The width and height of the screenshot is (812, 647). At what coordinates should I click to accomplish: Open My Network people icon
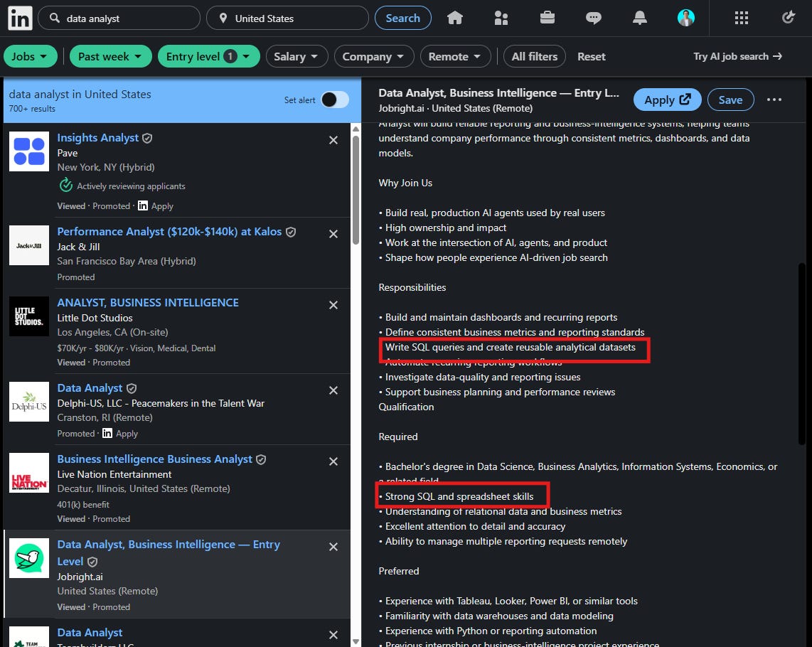tap(501, 18)
